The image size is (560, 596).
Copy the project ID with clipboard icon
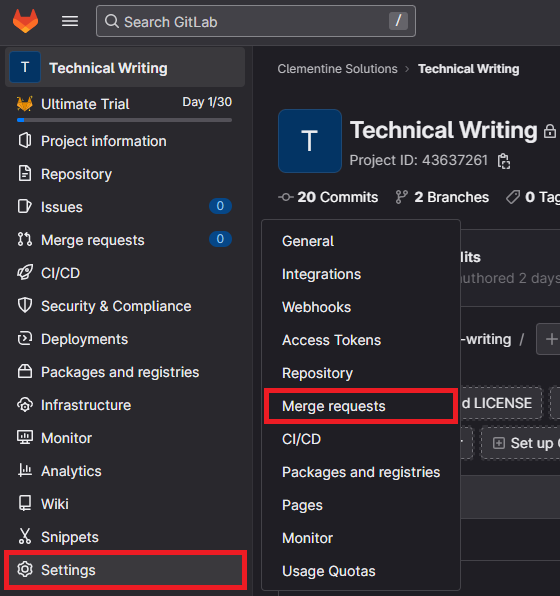(504, 161)
